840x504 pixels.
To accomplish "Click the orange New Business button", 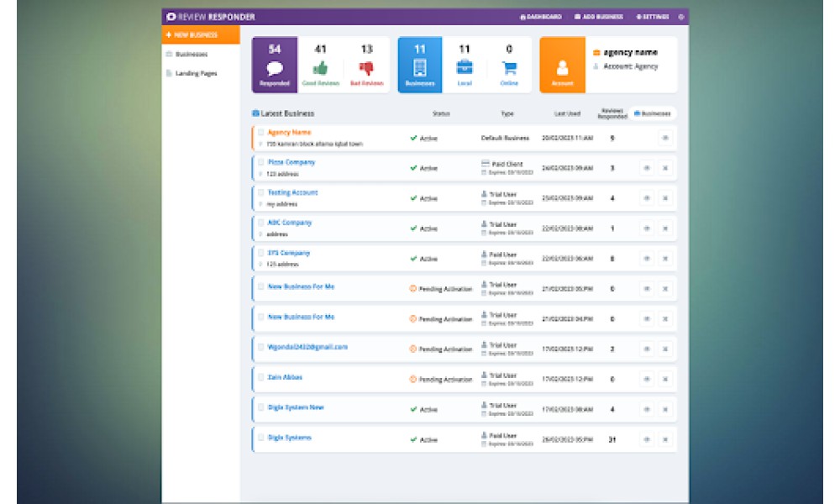I will click(201, 34).
